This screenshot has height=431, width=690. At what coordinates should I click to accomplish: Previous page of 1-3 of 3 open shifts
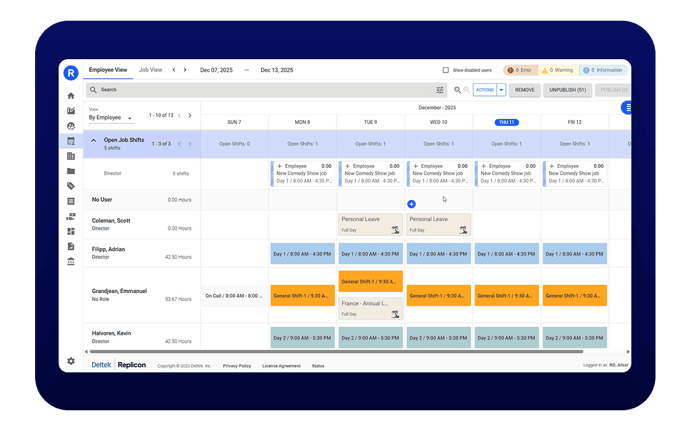click(179, 144)
